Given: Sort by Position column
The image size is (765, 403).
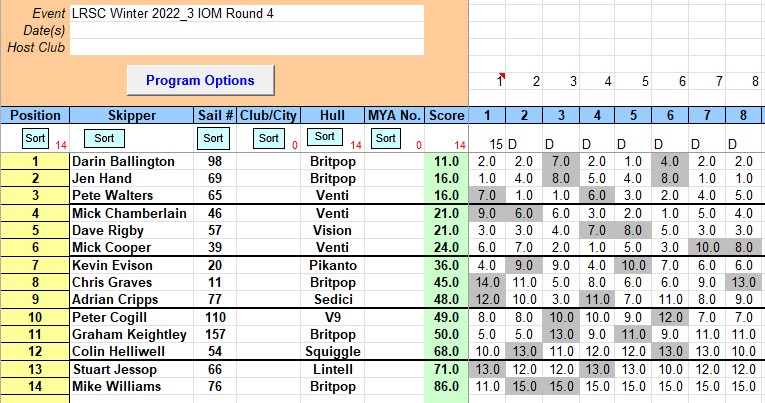Looking at the screenshot, I should point(35,138).
